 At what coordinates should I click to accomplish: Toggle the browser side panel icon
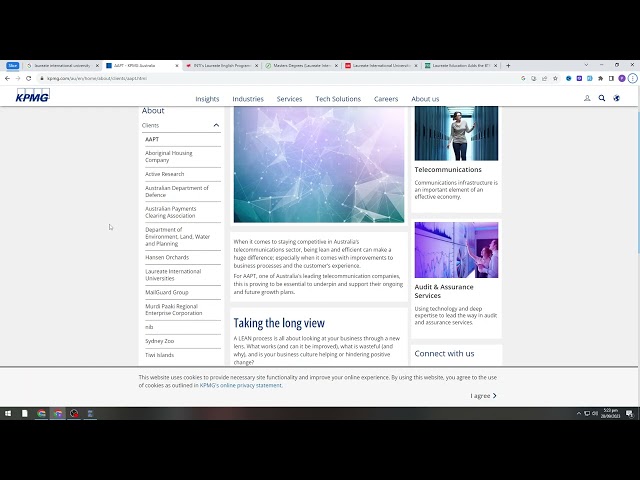point(611,78)
